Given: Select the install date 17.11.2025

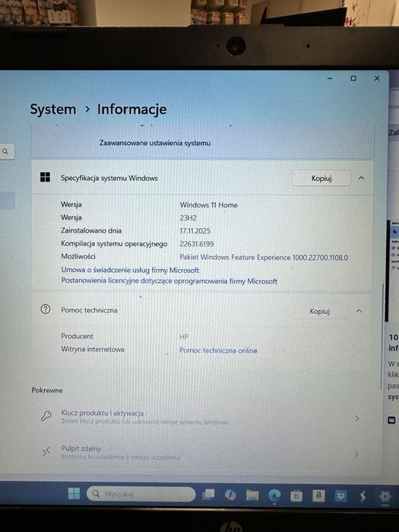Looking at the screenshot, I should pyautogui.click(x=195, y=231).
